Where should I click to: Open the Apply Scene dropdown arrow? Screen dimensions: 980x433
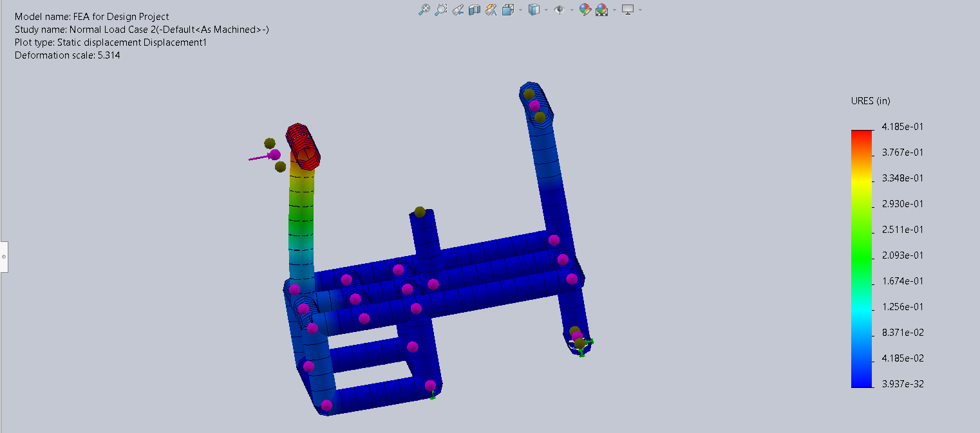click(614, 10)
